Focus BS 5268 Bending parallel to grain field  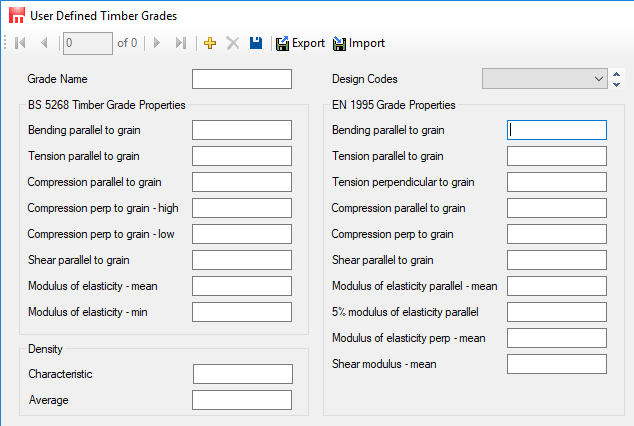point(242,130)
